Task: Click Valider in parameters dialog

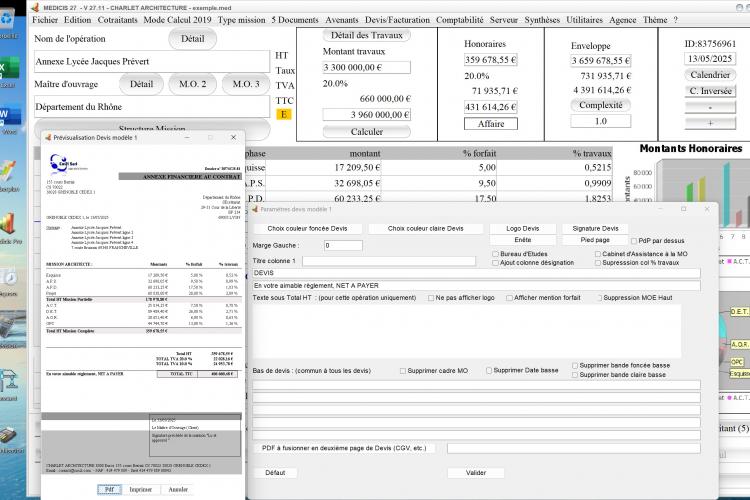Action: [x=475, y=473]
